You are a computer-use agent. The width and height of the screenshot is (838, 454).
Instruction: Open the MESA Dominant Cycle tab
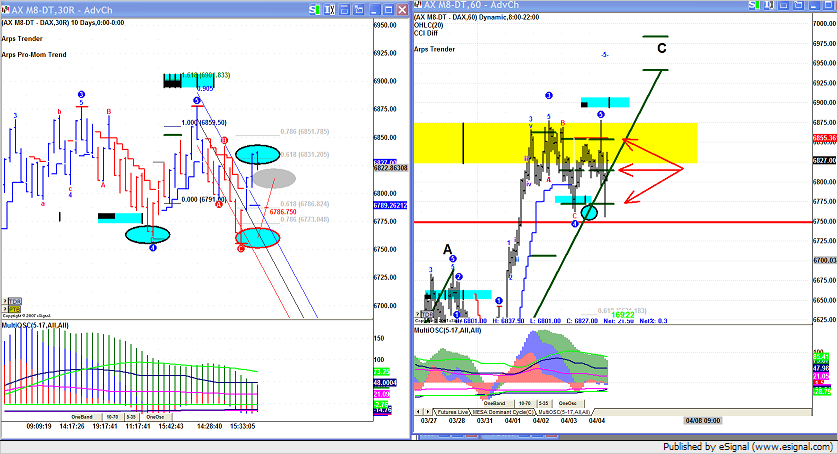click(505, 412)
